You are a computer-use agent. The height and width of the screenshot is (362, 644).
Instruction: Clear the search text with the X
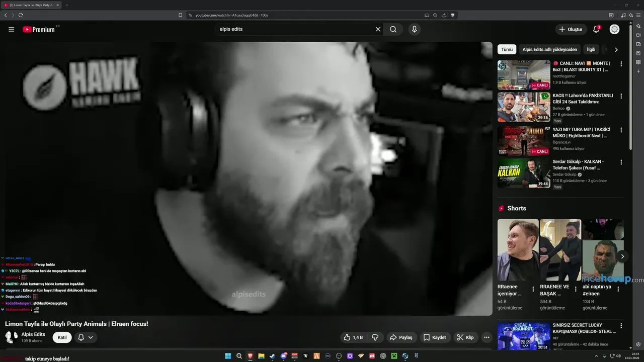pos(378,29)
